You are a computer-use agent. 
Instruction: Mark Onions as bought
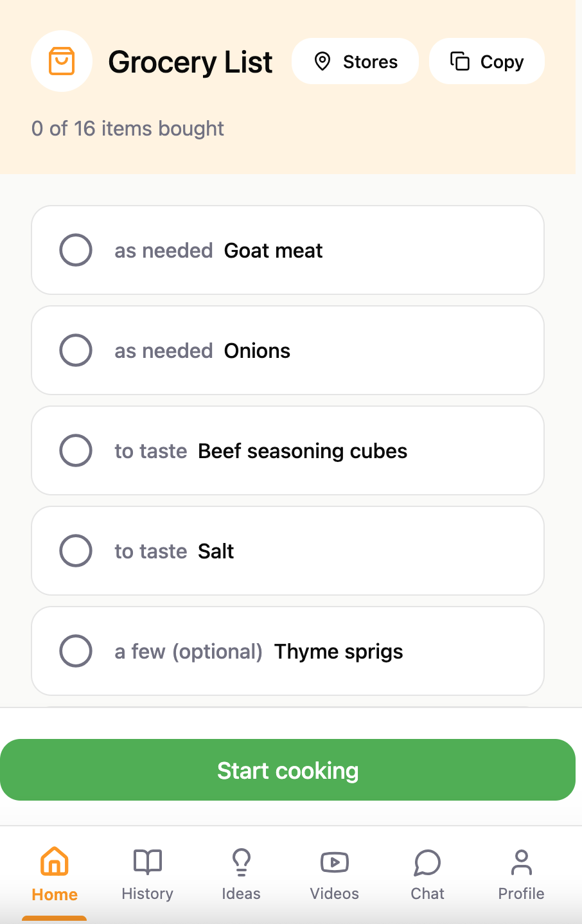(76, 350)
